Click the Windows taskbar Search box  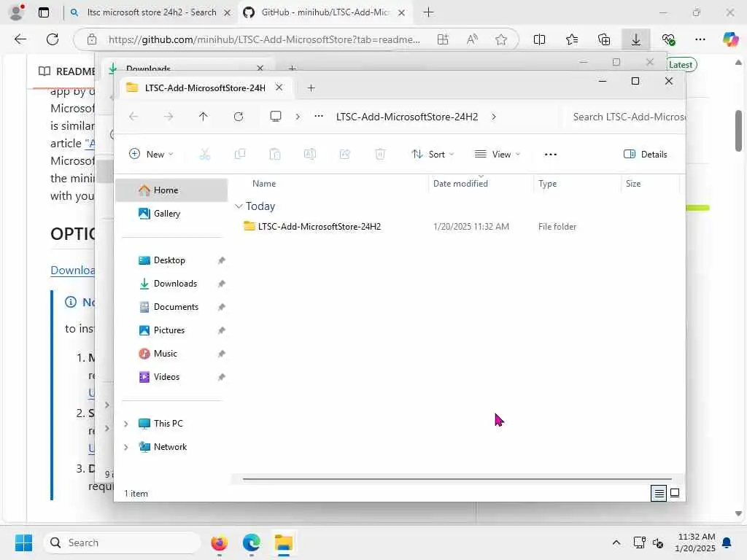(122, 542)
